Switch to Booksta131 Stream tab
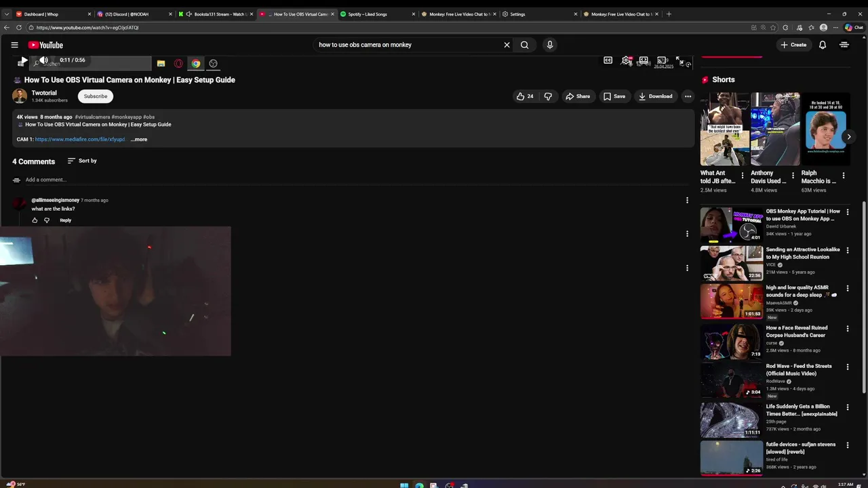This screenshot has height=488, width=868. click(x=215, y=14)
